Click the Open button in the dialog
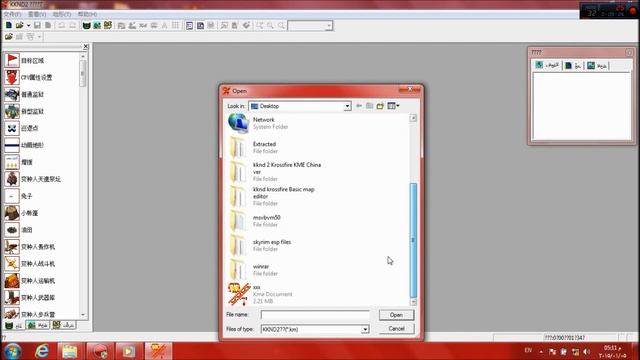This screenshot has height=360, width=640. click(396, 315)
